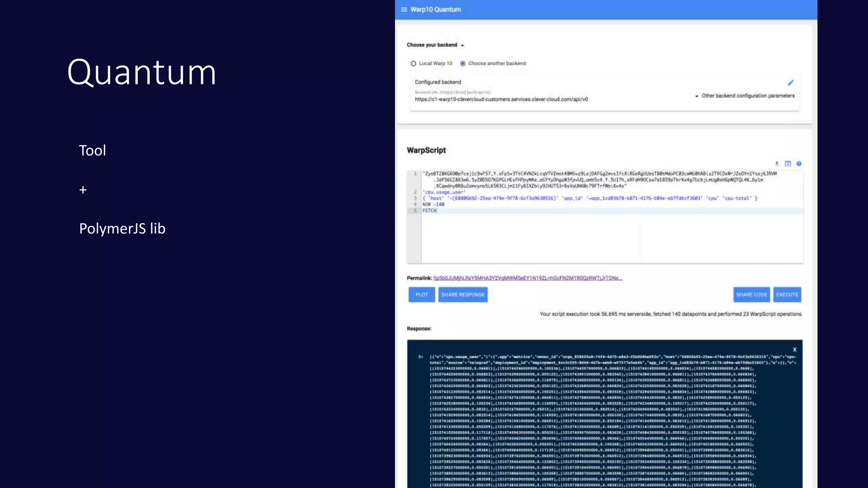
Task: Click the Configured backend label
Action: point(438,82)
